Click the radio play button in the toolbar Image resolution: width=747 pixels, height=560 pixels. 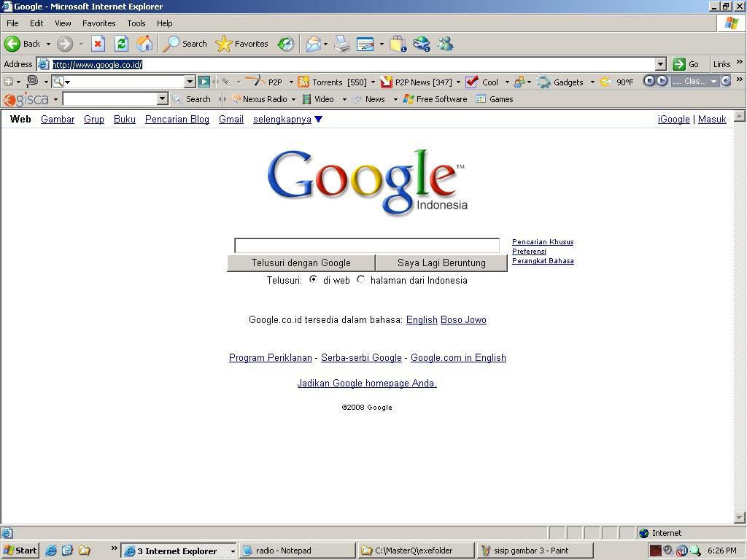click(662, 81)
